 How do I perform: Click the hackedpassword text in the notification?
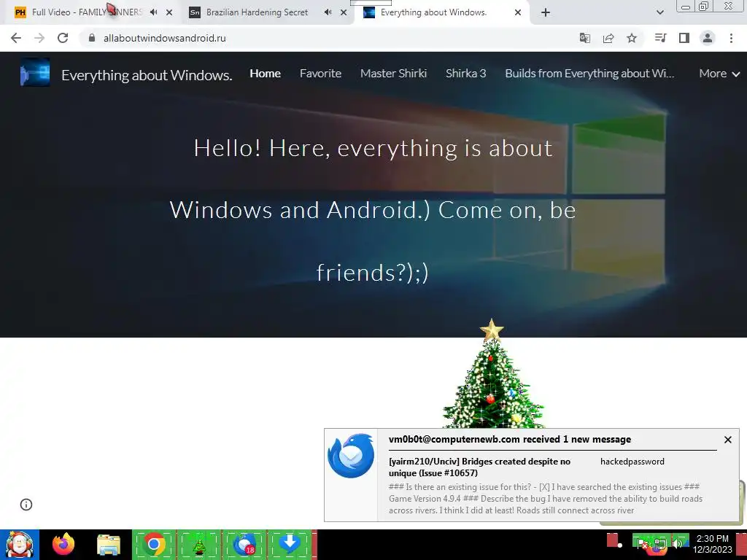click(632, 462)
